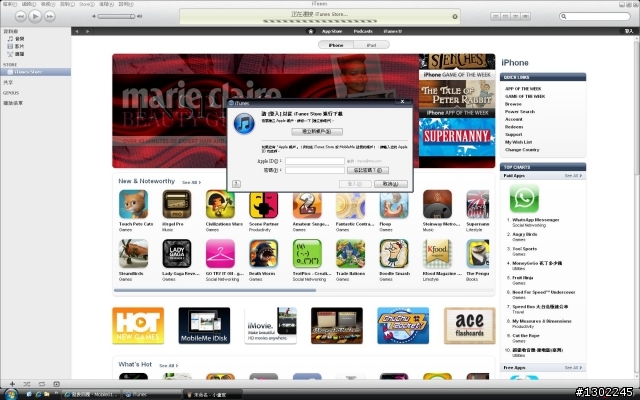Open the Store menu in menu bar

point(87,4)
